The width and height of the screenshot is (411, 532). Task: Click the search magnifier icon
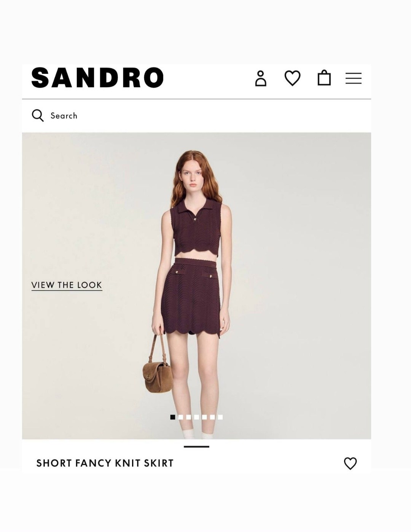tap(38, 115)
